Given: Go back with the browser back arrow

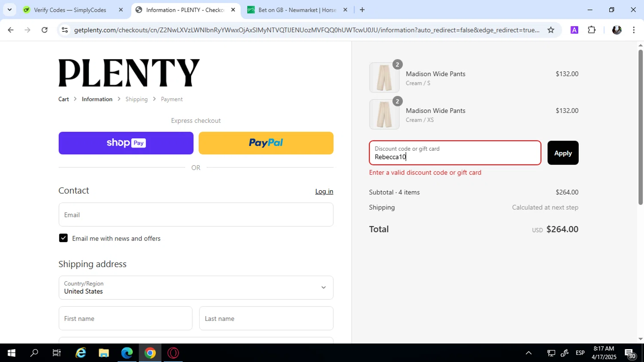Looking at the screenshot, I should point(11,30).
